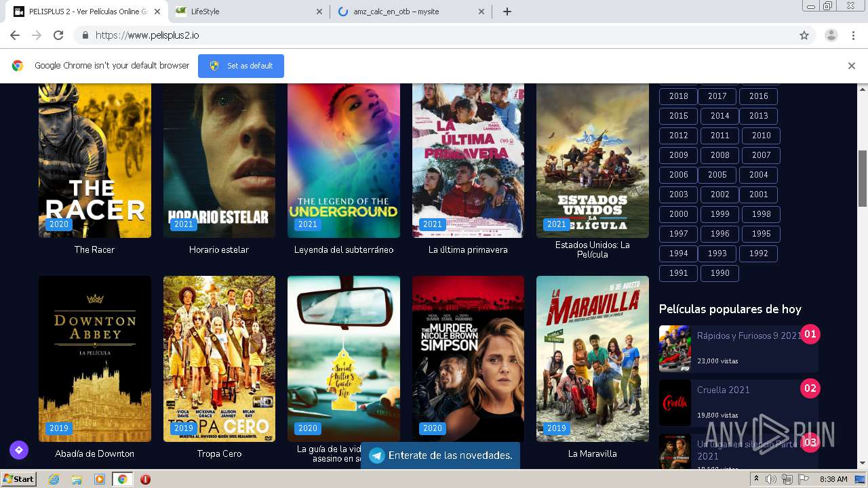The image size is (868, 488).
Task: Open the Telegram icon in novedades banner
Action: (376, 455)
